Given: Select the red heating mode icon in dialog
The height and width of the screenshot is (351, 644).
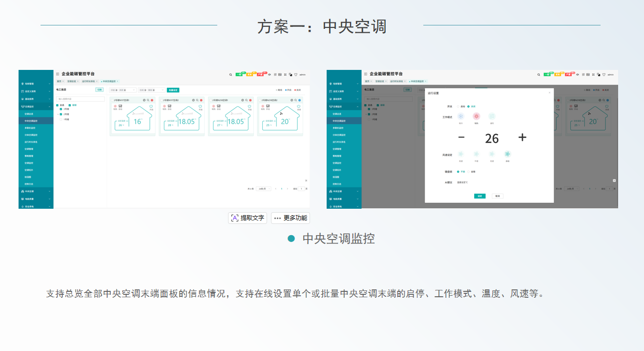Looking at the screenshot, I should [x=476, y=116].
